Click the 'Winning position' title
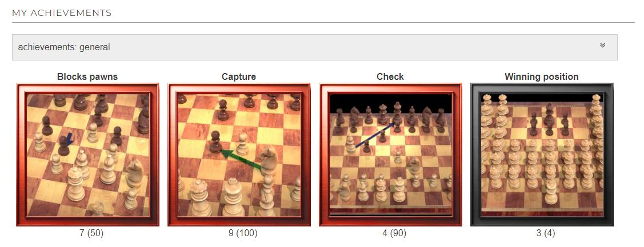This screenshot has width=644, height=247. [x=542, y=77]
